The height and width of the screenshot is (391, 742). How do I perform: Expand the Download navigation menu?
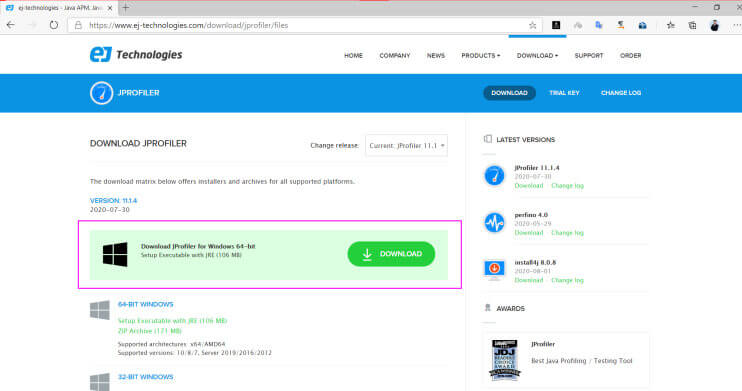[x=537, y=55]
